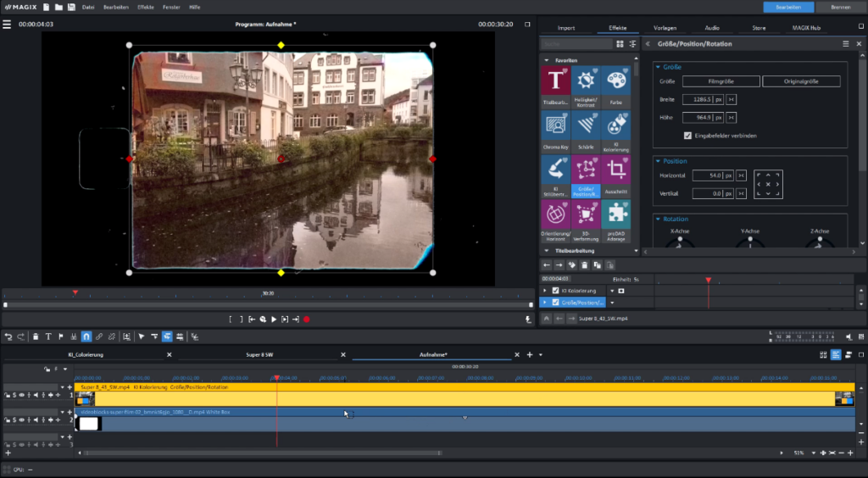The height and width of the screenshot is (478, 868).
Task: Click the undo arrow in timeline toolbar
Action: pyautogui.click(x=8, y=336)
